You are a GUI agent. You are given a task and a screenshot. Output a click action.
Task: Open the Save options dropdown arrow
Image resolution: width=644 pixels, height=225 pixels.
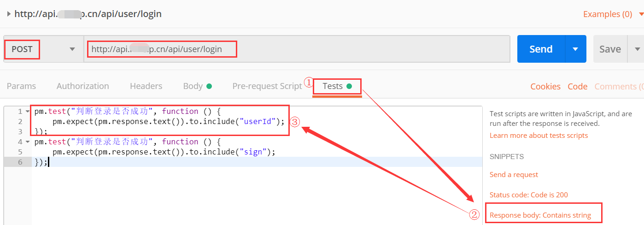tap(638, 49)
